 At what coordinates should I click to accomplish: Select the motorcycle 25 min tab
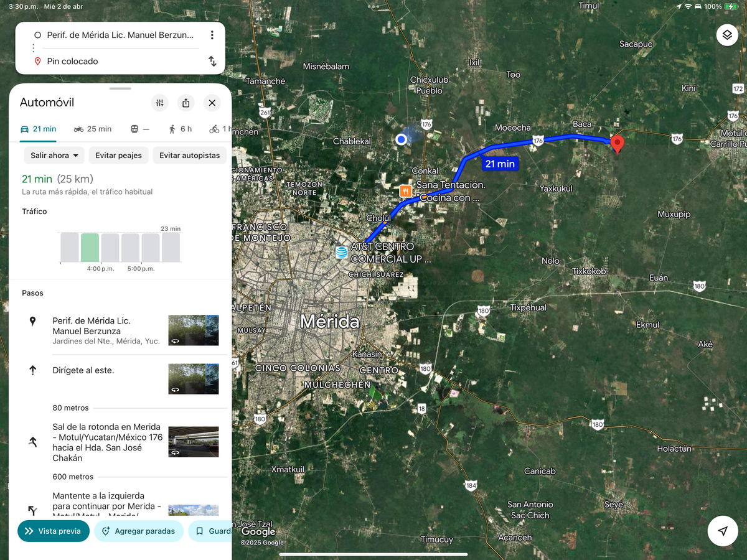pyautogui.click(x=92, y=129)
